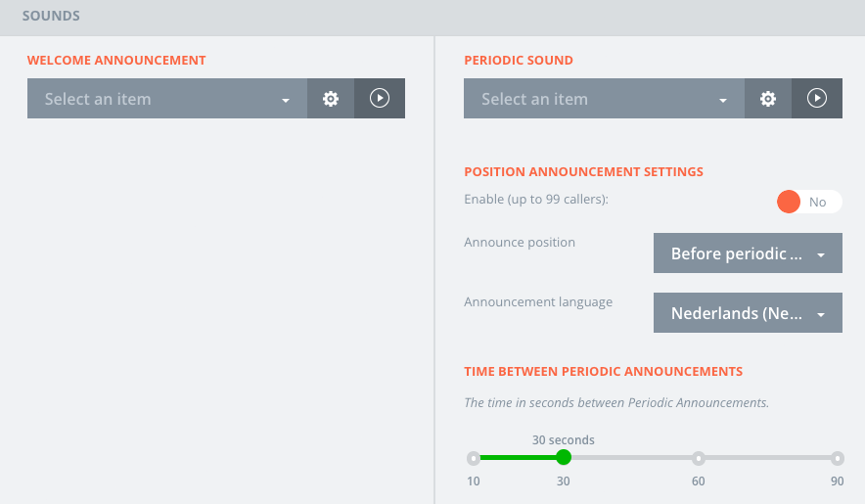Click the caret arrow in Periodic Sound select
The image size is (865, 504).
coord(723,101)
